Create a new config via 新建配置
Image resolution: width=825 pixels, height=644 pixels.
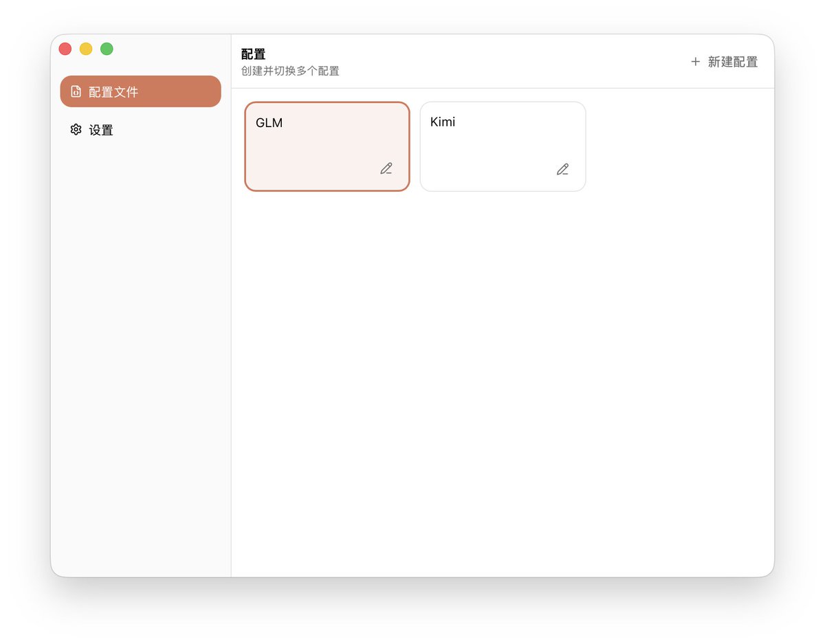(x=725, y=62)
